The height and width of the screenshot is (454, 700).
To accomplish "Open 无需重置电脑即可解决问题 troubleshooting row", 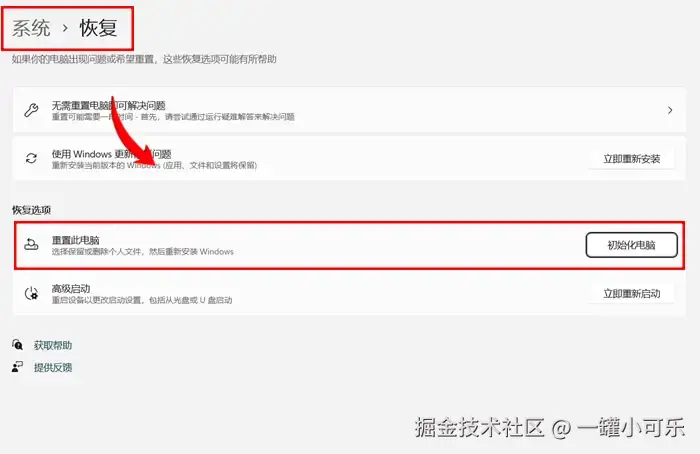I will tap(349, 110).
